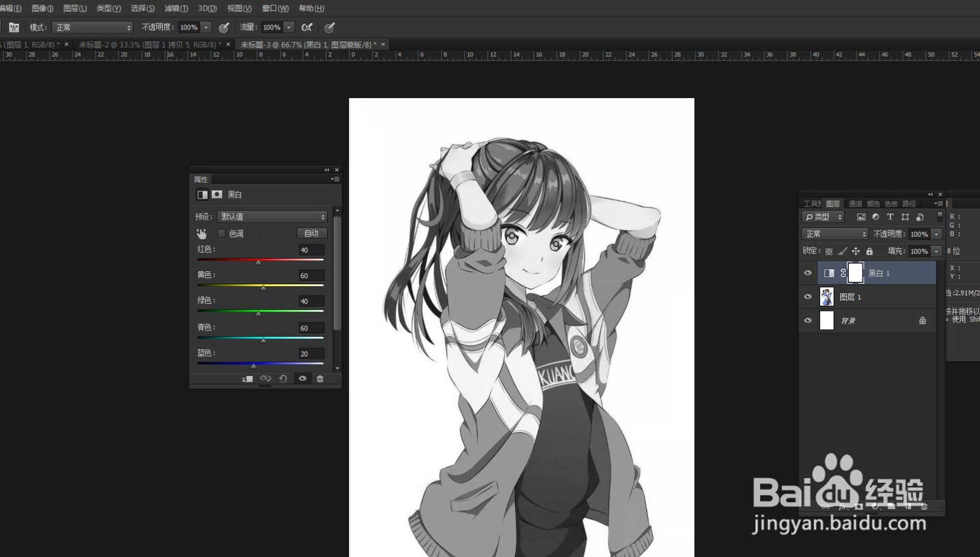
Task: Lock transparent pixels icon
Action: (x=829, y=251)
